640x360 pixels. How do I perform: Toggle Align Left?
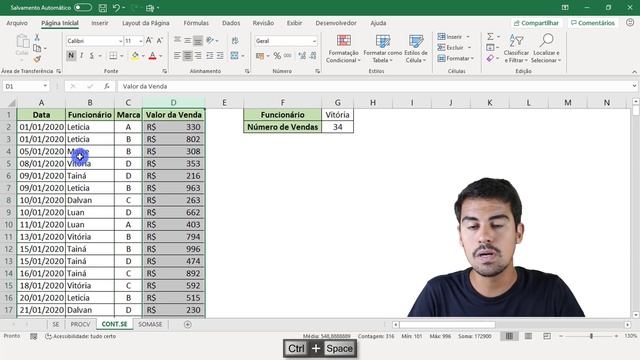click(177, 56)
